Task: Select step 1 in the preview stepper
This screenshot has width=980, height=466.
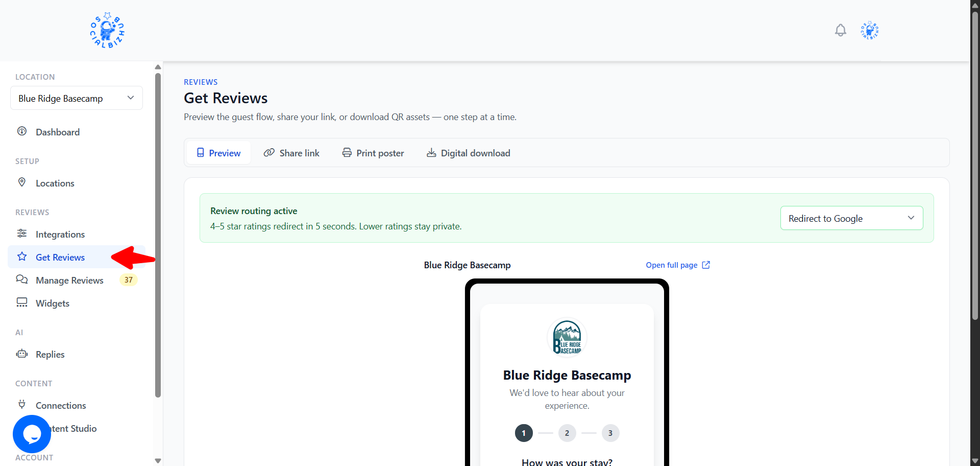Action: coord(524,433)
